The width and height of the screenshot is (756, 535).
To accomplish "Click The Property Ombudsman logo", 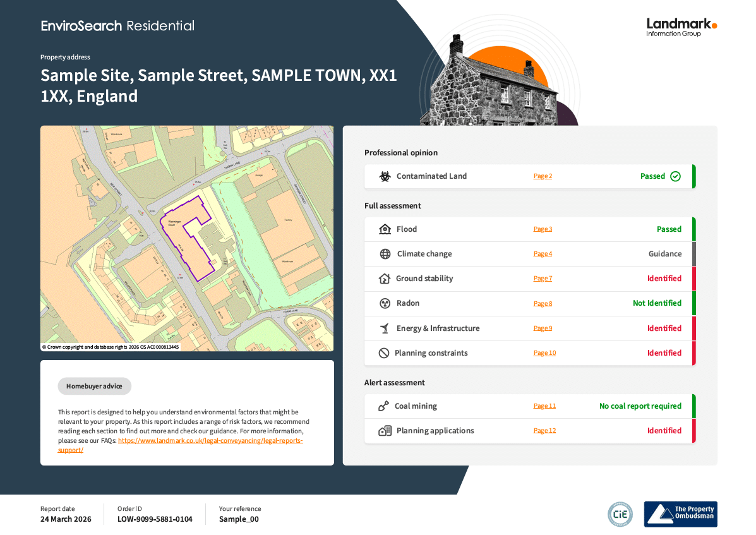I will tap(680, 514).
